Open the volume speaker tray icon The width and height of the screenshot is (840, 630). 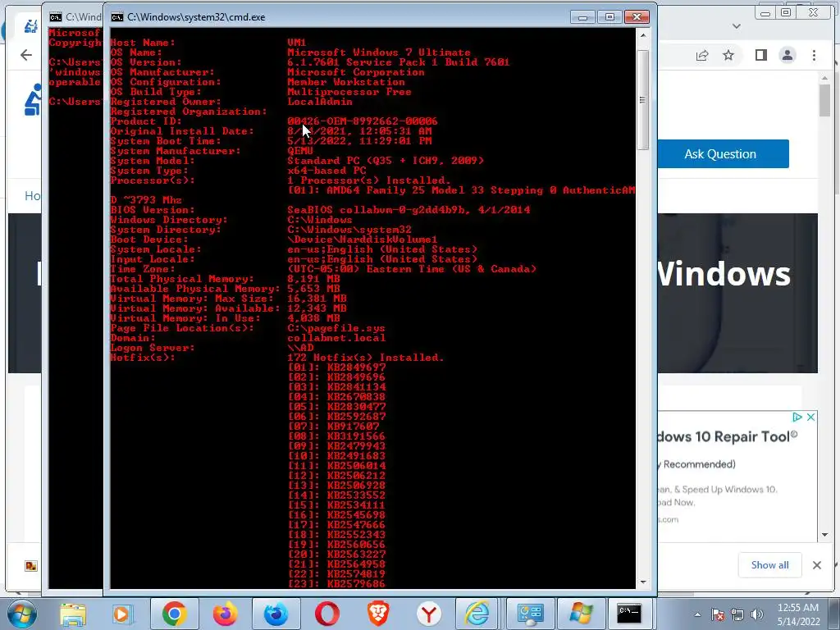pyautogui.click(x=756, y=614)
